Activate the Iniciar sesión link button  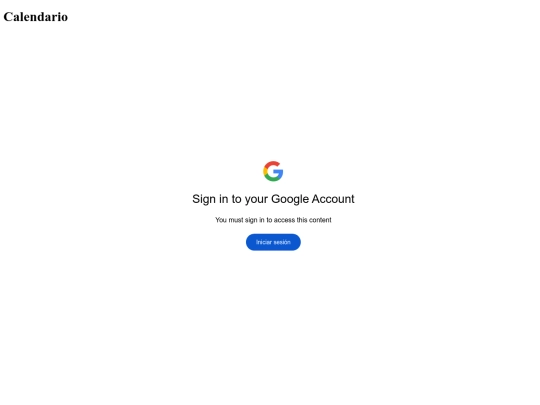tap(273, 242)
